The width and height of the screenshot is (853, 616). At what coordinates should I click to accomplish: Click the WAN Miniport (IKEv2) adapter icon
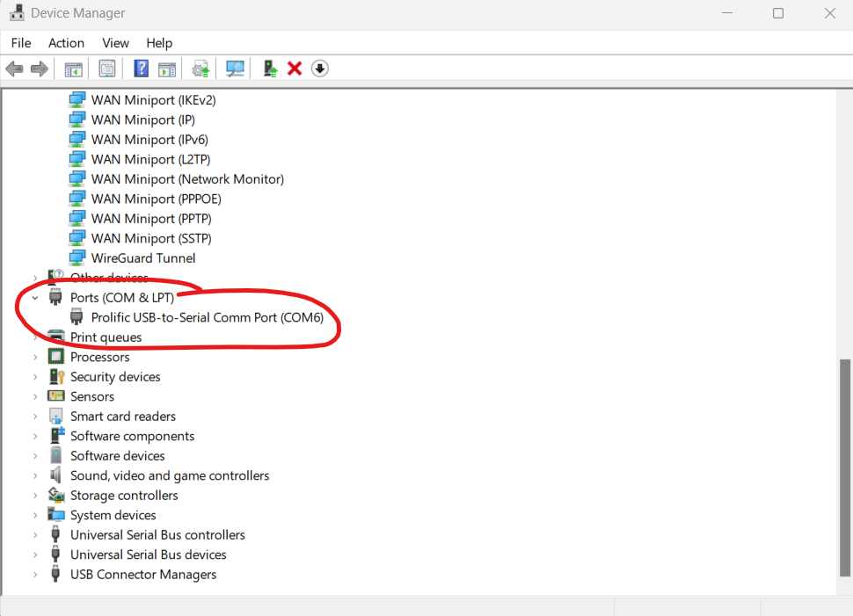77,100
